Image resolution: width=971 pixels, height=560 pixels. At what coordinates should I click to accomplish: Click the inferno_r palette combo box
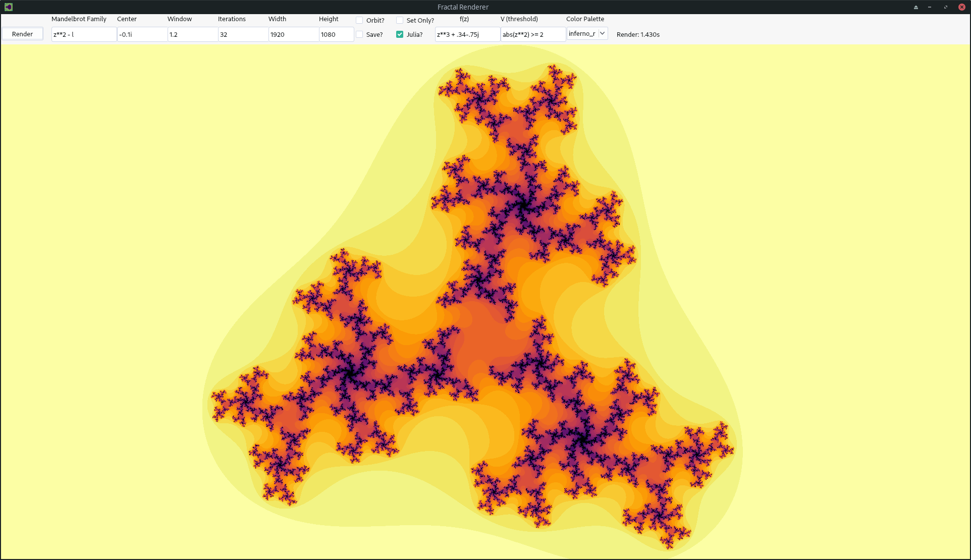click(x=582, y=33)
